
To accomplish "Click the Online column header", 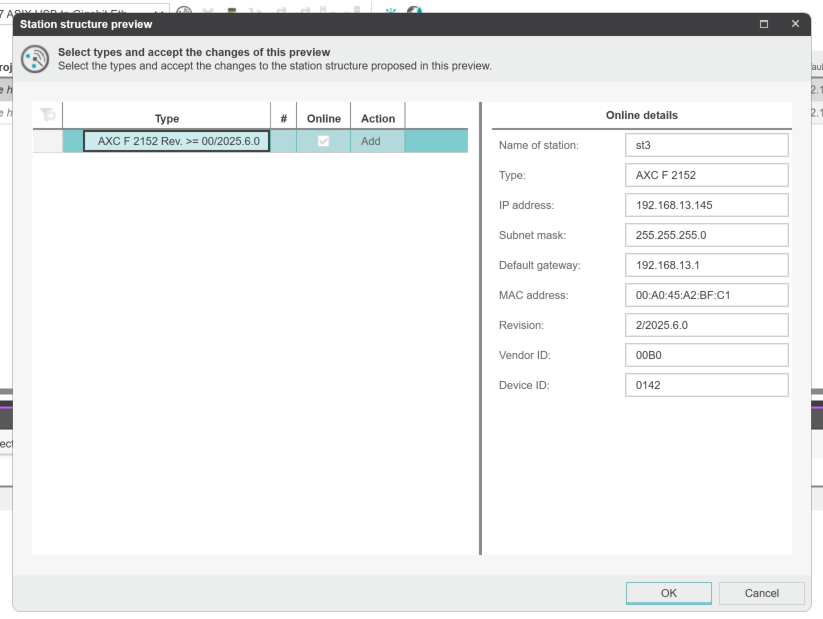I will click(x=323, y=118).
